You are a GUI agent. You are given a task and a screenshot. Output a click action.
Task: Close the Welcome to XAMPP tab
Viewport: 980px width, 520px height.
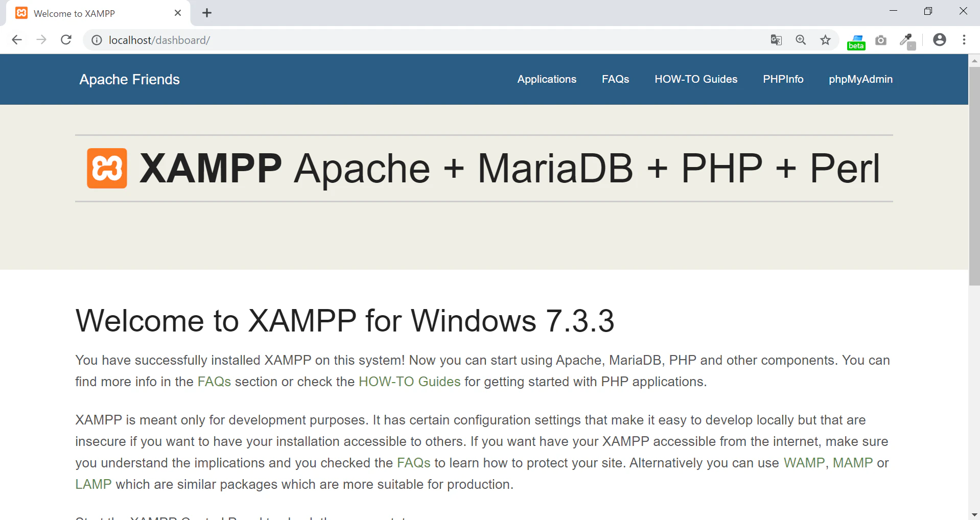tap(178, 13)
